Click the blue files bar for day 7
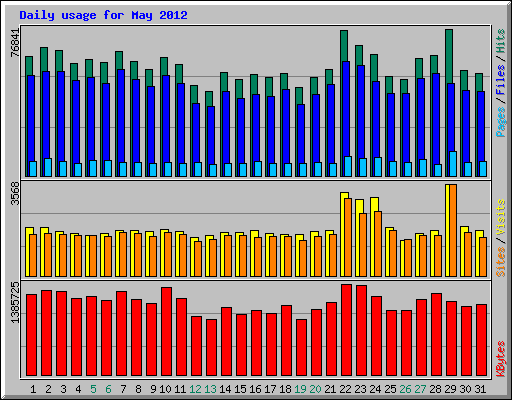This screenshot has width=512, height=400. tap(121, 116)
